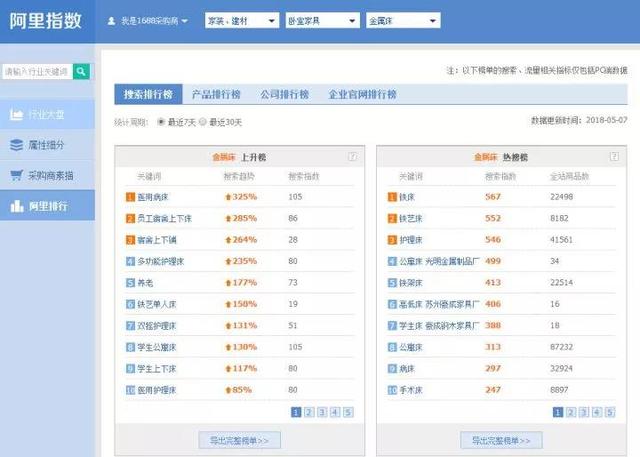Image resolution: width=640 pixels, height=457 pixels.
Task: Go to page 3 of 上升榜
Action: tap(322, 412)
